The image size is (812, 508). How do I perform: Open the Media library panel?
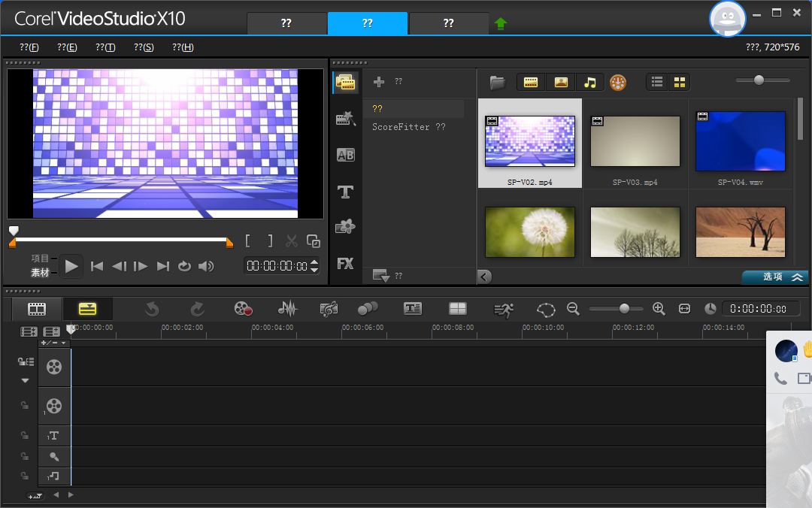point(345,83)
